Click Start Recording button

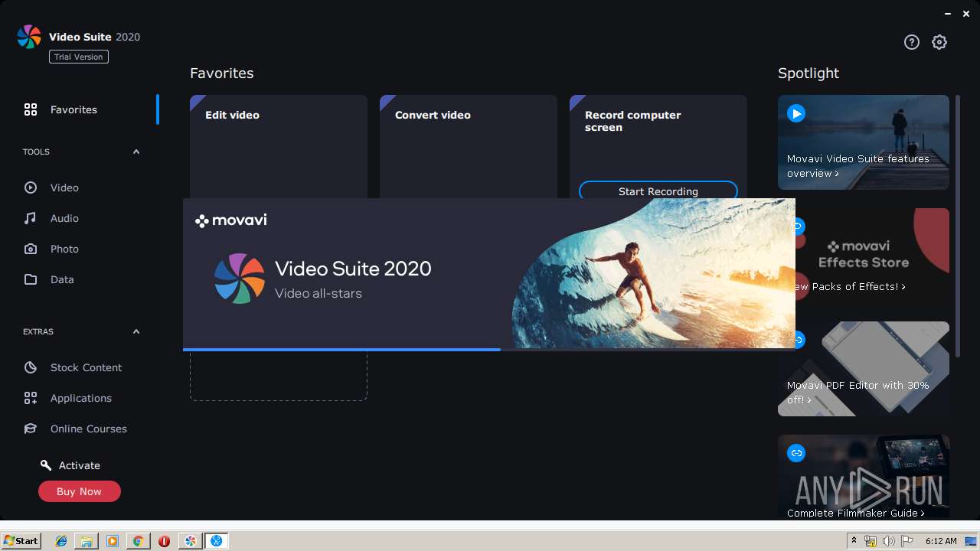click(658, 191)
